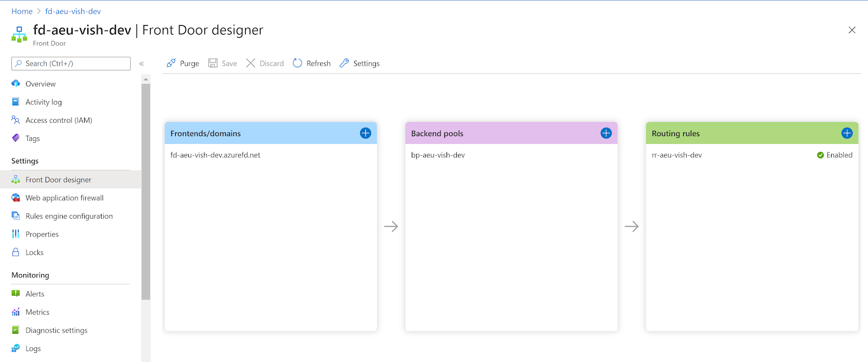Screen dimensions: 868x362
Task: Click the Web application firewall icon
Action: (16, 198)
